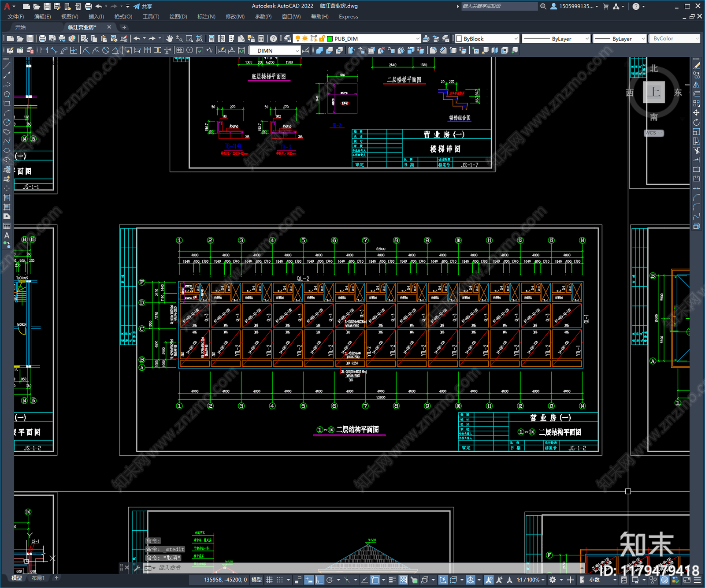The height and width of the screenshot is (588, 705).
Task: Click the keyword search input field
Action: (x=499, y=6)
